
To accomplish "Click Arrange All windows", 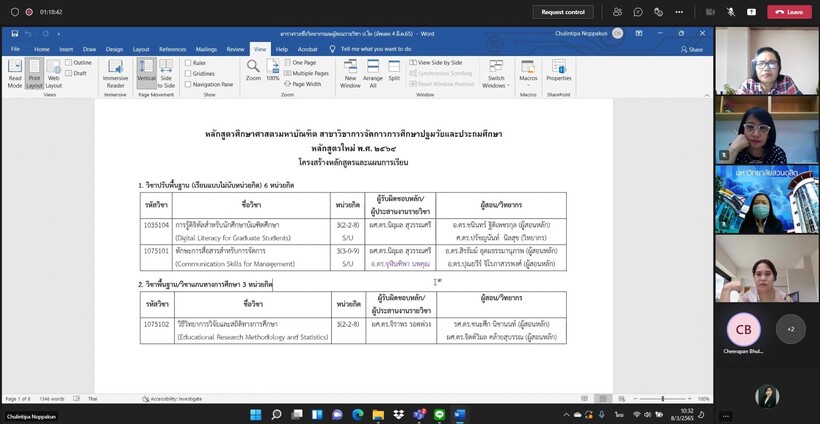I will [x=373, y=73].
